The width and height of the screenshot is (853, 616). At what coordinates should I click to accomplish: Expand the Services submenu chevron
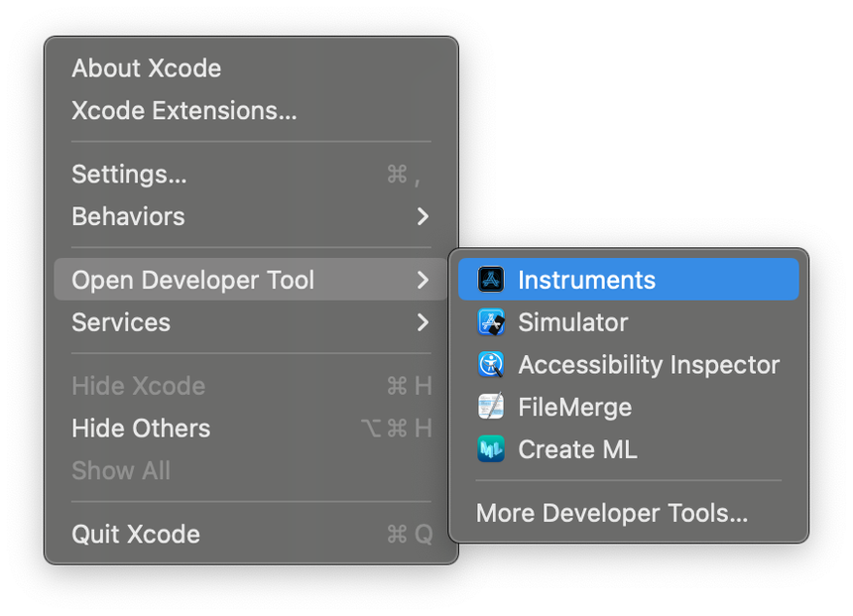tap(422, 322)
